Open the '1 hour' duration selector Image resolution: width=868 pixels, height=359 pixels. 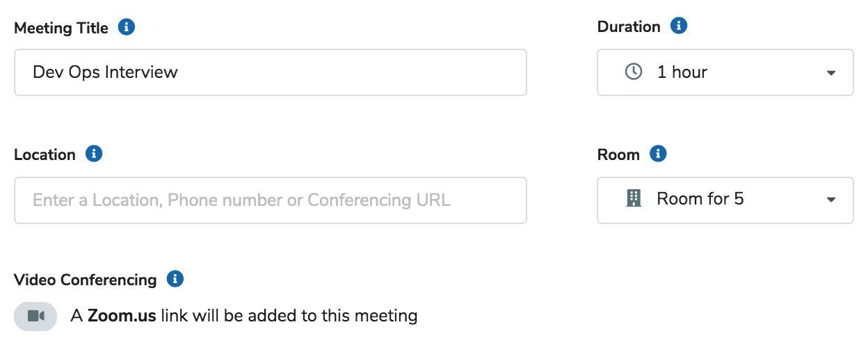pos(725,72)
